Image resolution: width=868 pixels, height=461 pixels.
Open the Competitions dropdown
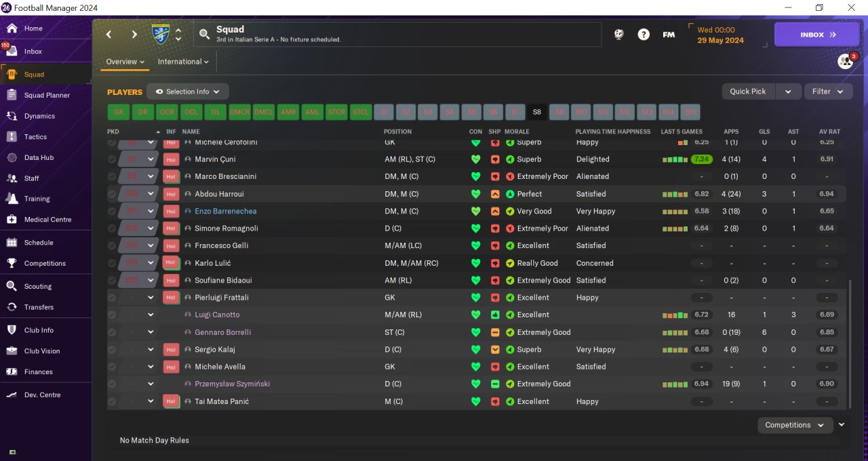pos(795,425)
